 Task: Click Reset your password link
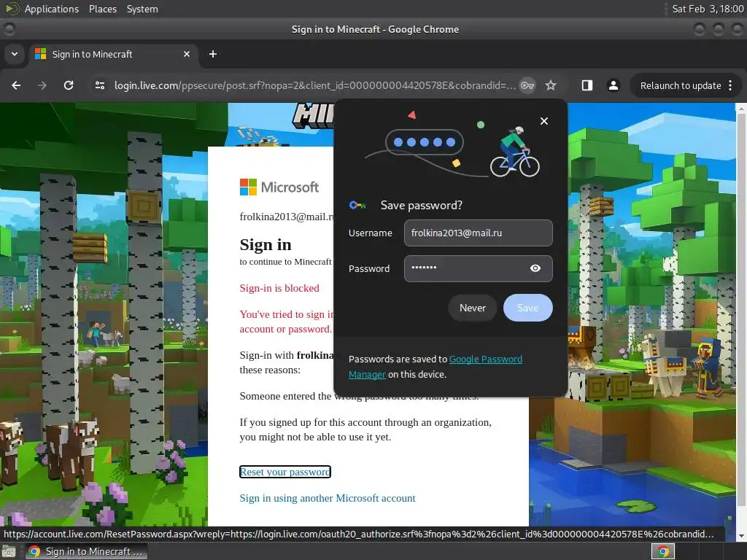coord(285,472)
